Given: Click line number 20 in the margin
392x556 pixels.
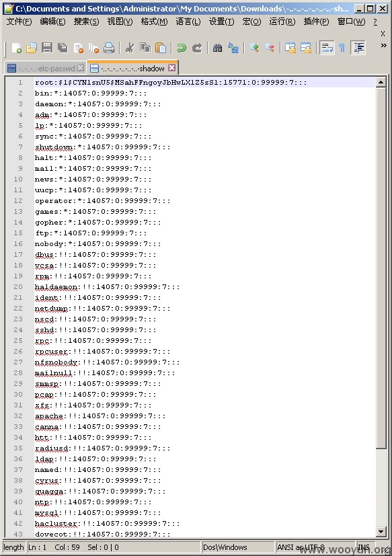Looking at the screenshot, I should 18,286.
